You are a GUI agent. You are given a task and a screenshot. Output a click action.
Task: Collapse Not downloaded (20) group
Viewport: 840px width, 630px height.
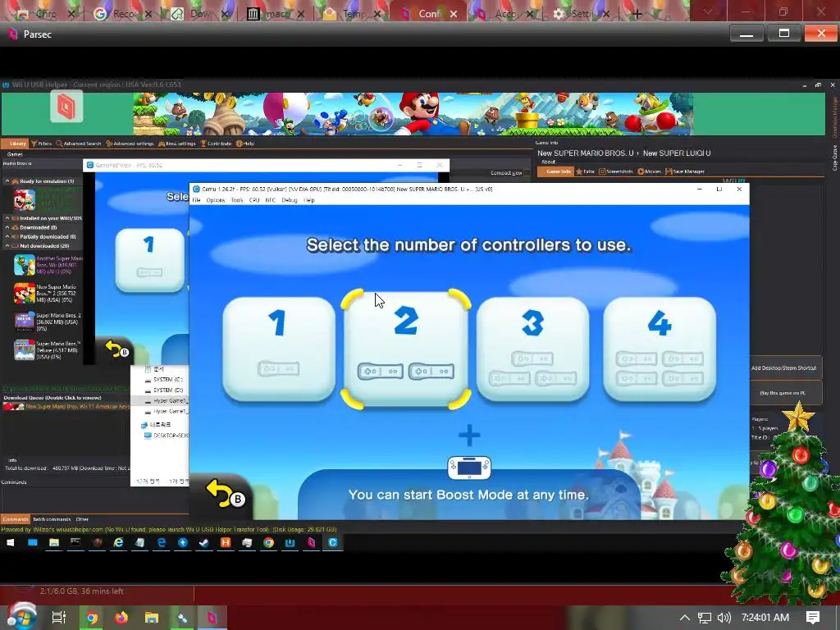point(7,246)
